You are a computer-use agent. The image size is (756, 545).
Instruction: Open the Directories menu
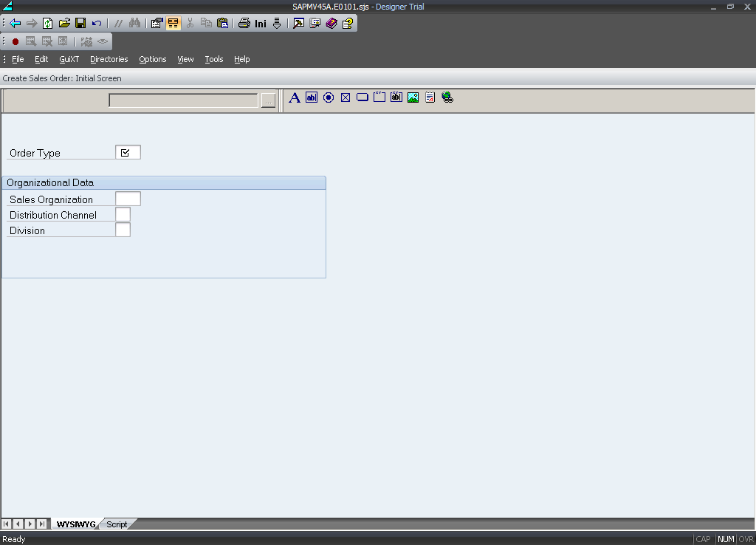point(109,59)
